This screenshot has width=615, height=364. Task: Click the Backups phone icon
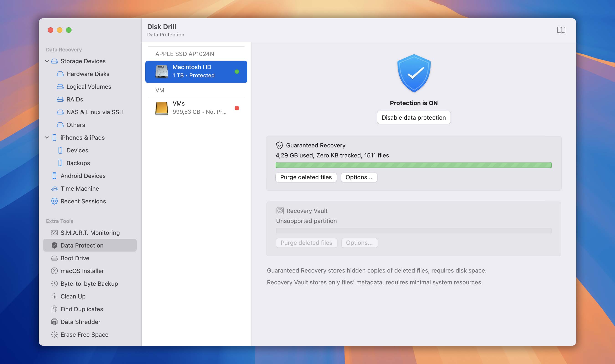tap(60, 163)
